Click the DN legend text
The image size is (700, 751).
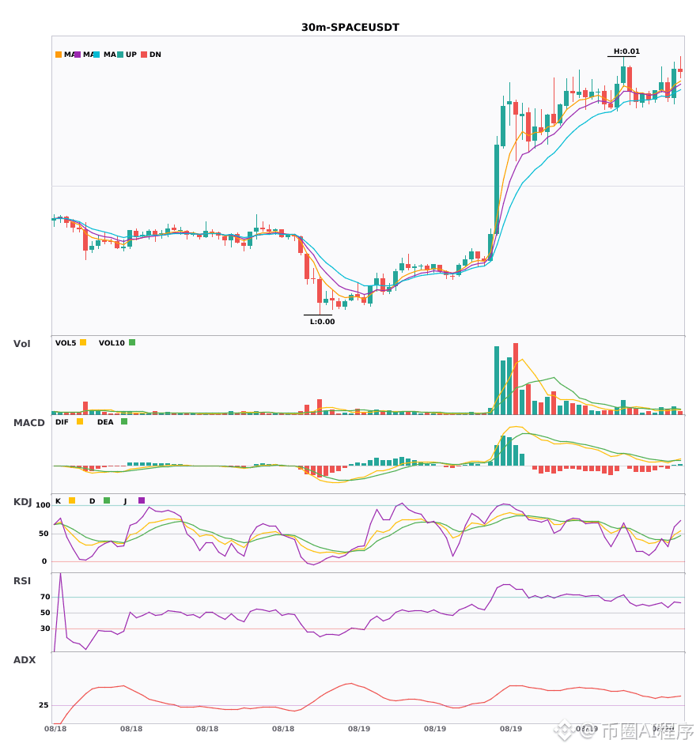click(x=155, y=55)
